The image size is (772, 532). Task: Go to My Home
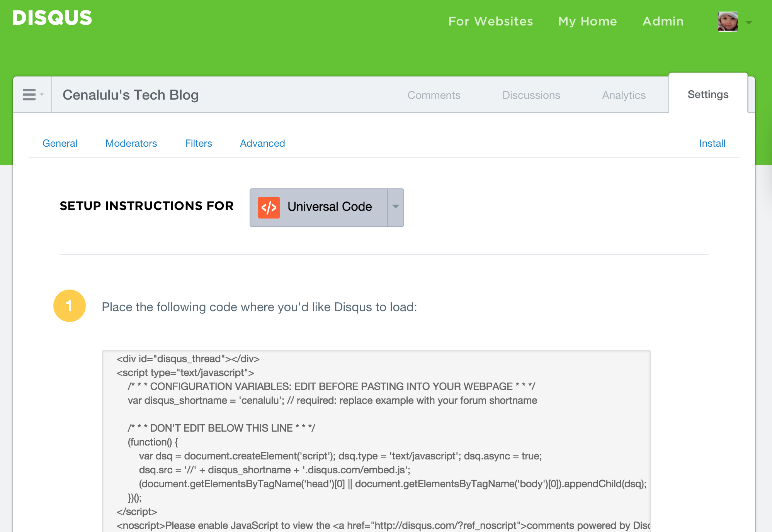tap(588, 21)
